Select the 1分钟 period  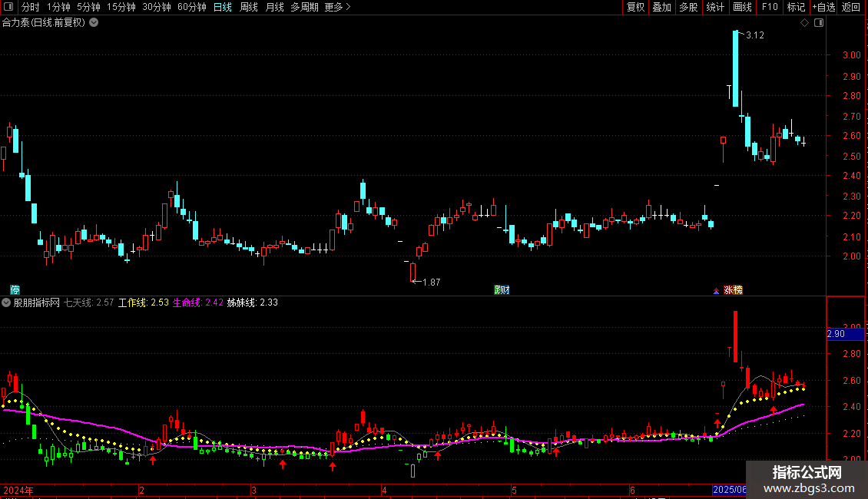58,7
